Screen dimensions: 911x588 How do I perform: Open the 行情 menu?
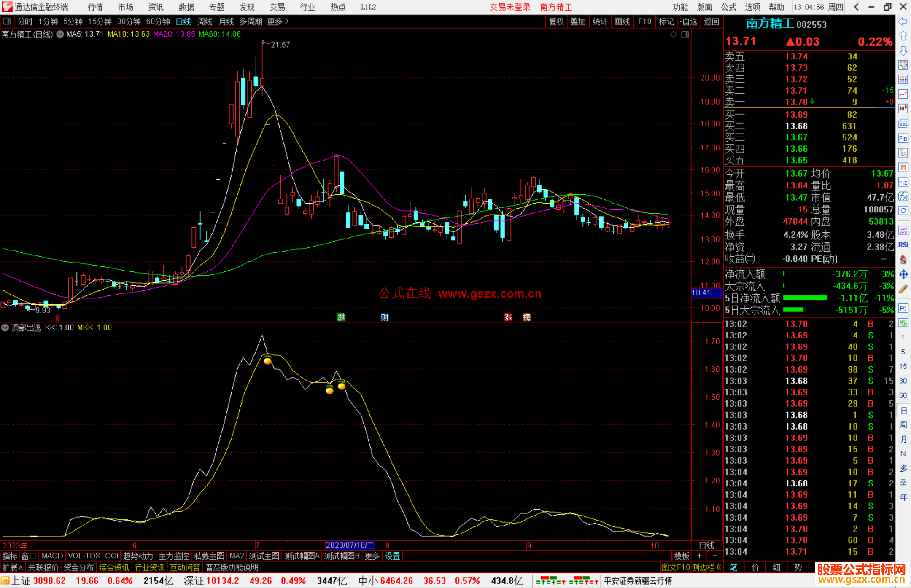click(95, 7)
